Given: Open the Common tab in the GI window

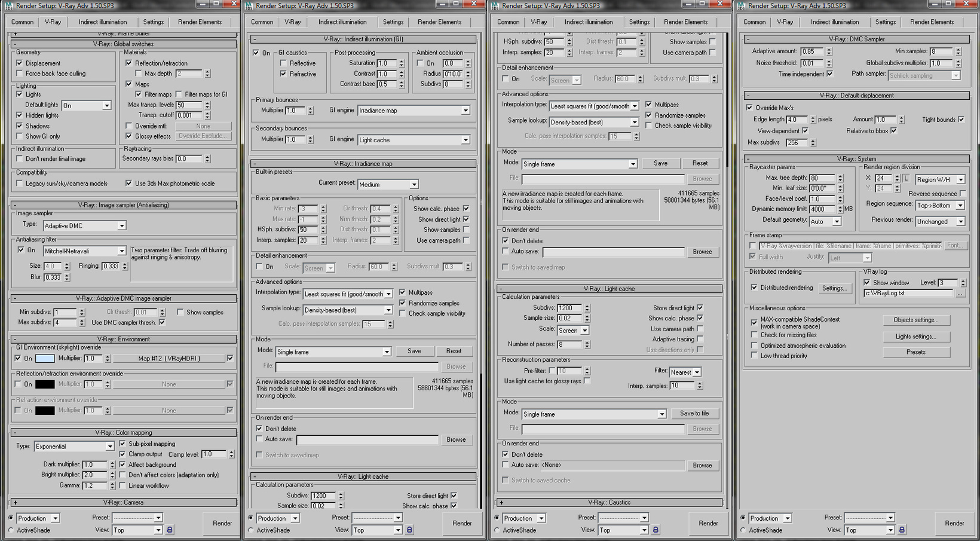Looking at the screenshot, I should pos(262,22).
